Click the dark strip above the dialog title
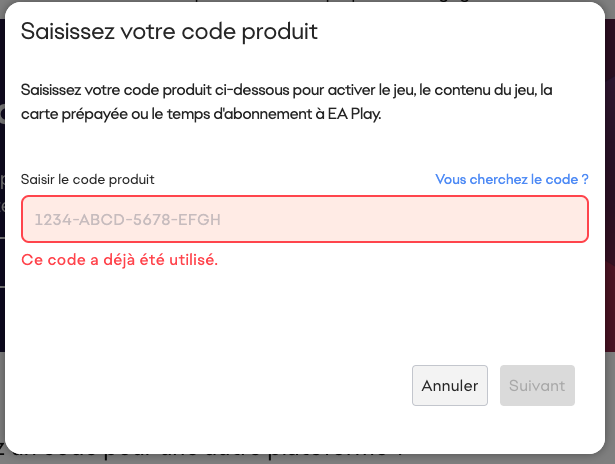This screenshot has width=615, height=464. (300, 4)
